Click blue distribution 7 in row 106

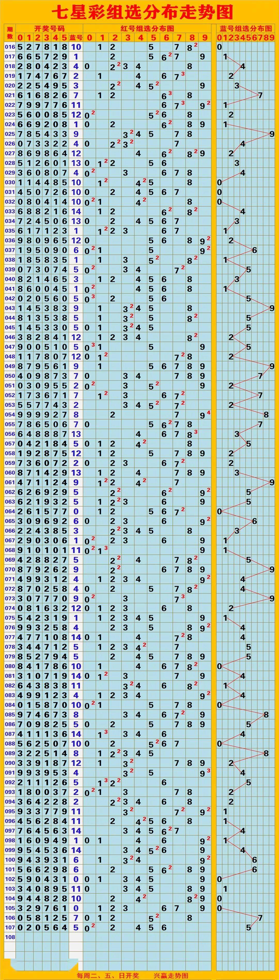pos(260,918)
